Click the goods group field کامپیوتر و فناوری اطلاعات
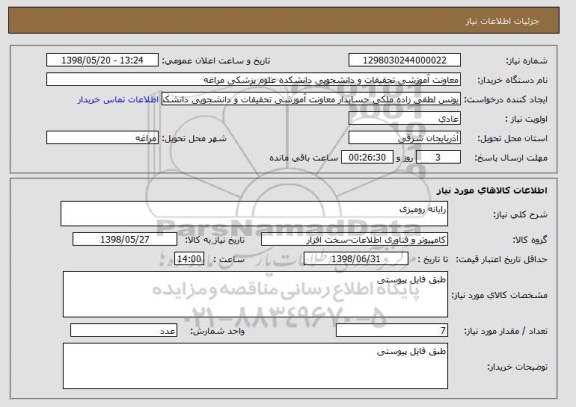 pyautogui.click(x=354, y=240)
